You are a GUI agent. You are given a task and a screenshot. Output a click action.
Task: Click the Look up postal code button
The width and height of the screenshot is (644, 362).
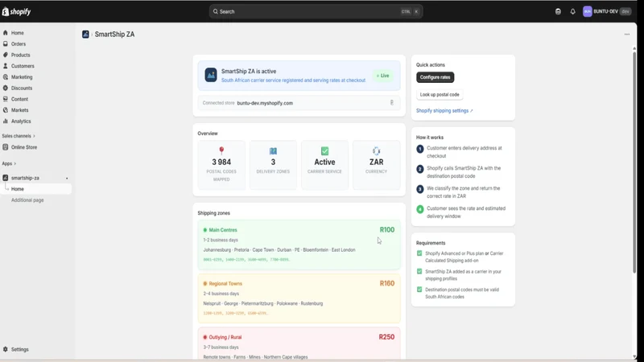click(x=440, y=94)
